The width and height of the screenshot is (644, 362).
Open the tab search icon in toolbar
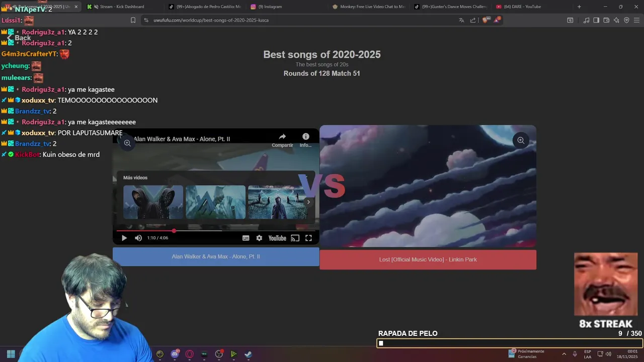[570, 20]
